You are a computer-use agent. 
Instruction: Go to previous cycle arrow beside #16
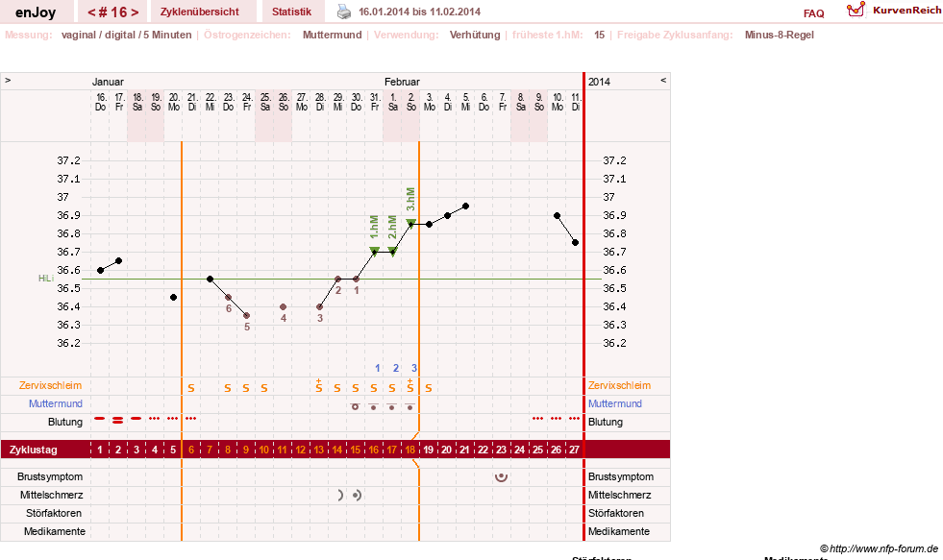[x=92, y=12]
